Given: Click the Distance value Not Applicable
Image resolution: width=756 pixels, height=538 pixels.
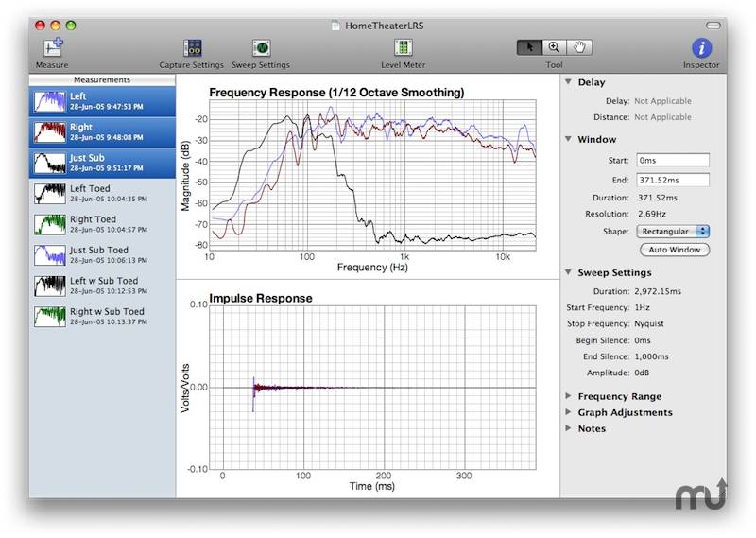Looking at the screenshot, I should [x=663, y=117].
